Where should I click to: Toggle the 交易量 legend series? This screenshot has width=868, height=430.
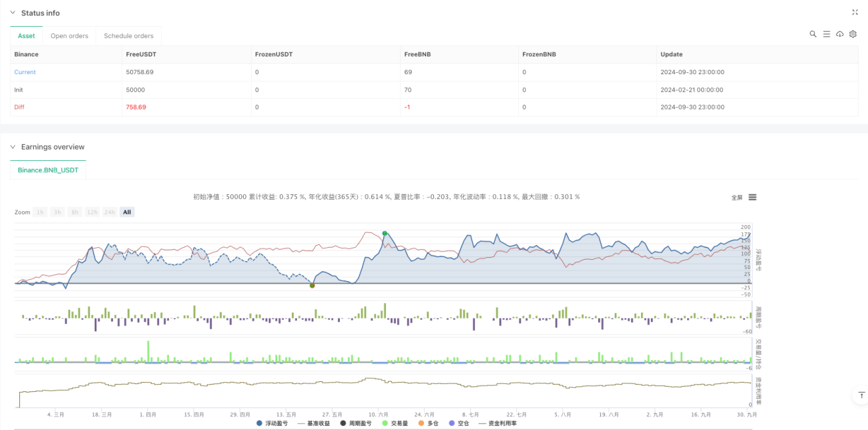pos(395,423)
